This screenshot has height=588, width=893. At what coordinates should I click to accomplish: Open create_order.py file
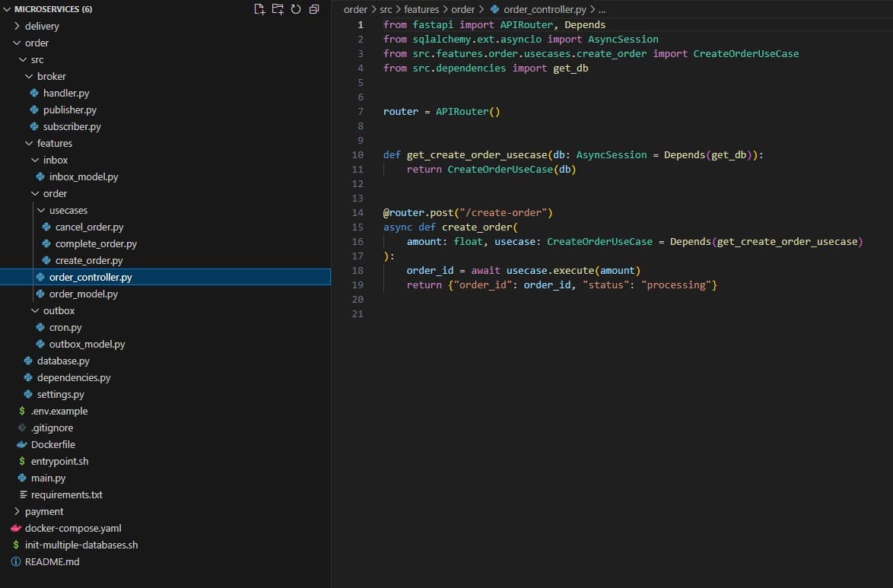click(89, 260)
